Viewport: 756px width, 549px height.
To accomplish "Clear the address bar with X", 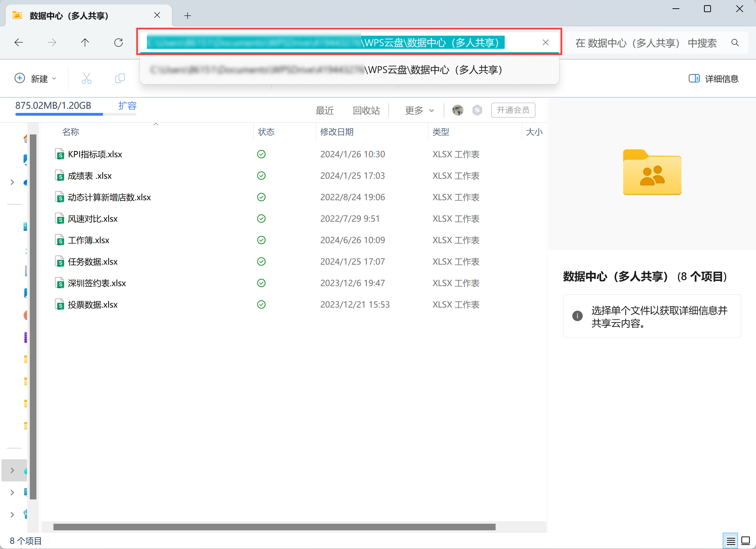I will coord(545,43).
